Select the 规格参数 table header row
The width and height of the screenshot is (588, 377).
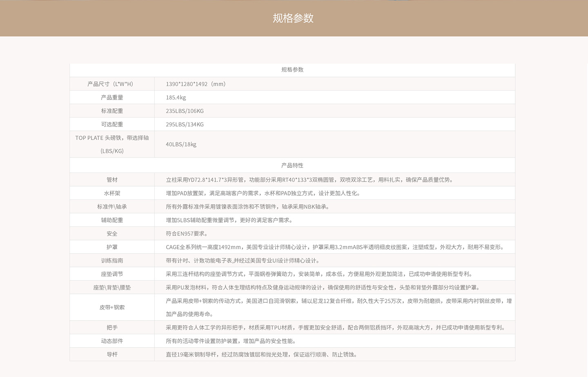[x=292, y=70]
